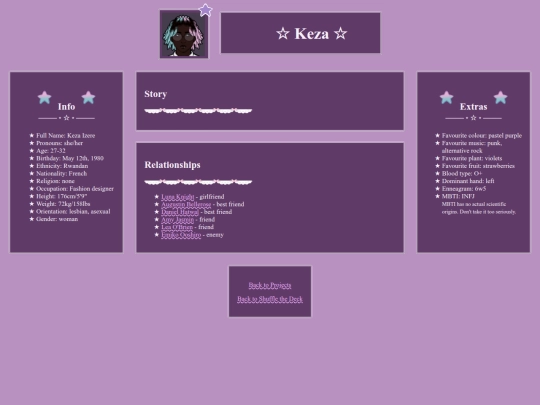Select the 'Favourite music: punk' line
Image resolution: width=540 pixels, height=405 pixels.
pos(472,147)
